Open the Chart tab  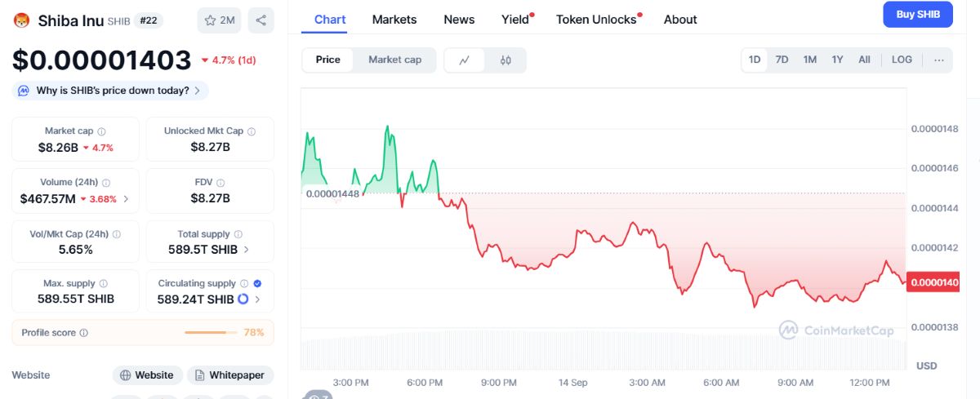pos(330,20)
